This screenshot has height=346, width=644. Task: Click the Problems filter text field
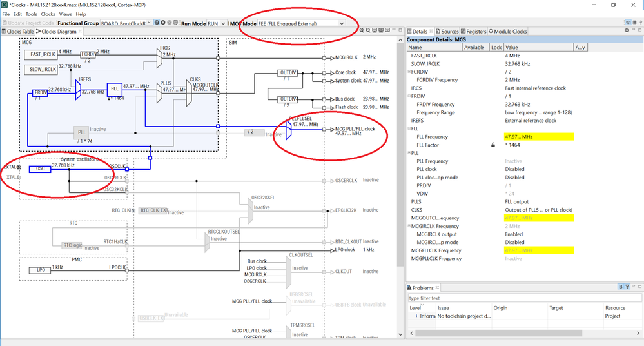tap(525, 298)
